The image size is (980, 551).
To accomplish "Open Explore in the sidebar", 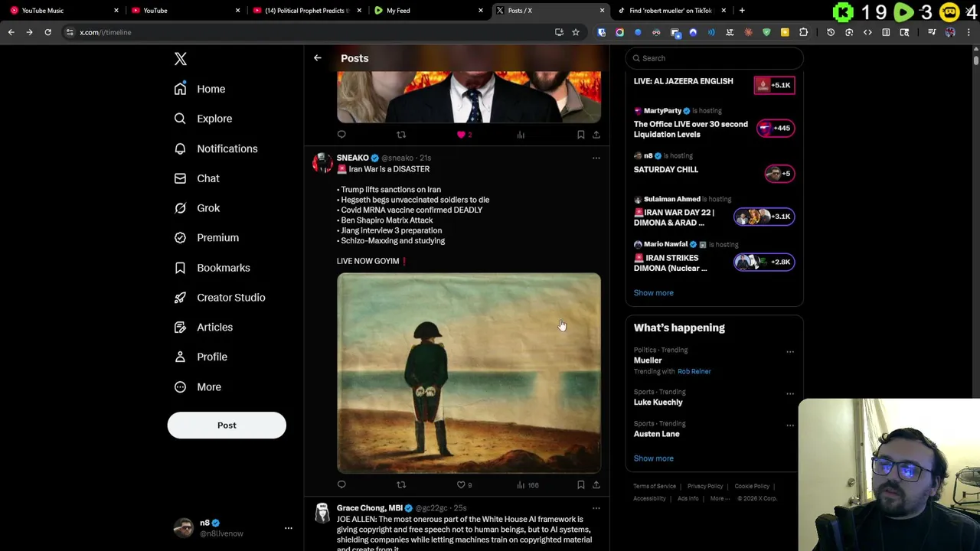I will tap(203, 119).
